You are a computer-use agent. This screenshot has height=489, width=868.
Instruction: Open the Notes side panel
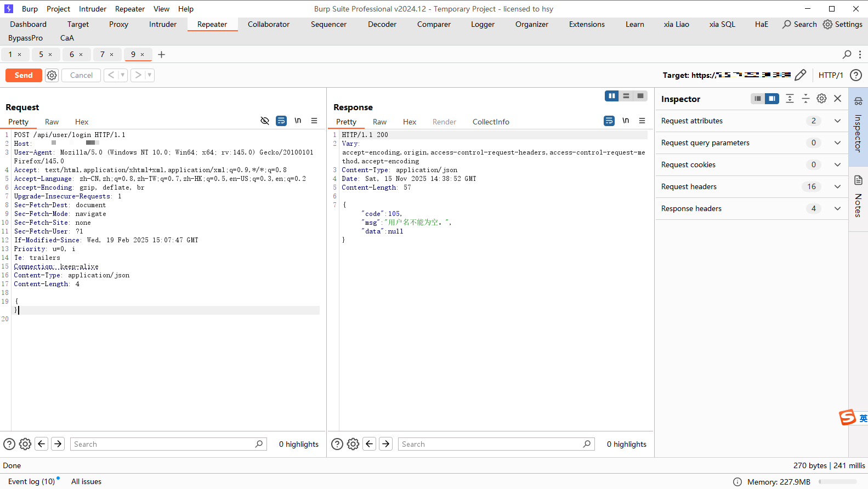858,197
